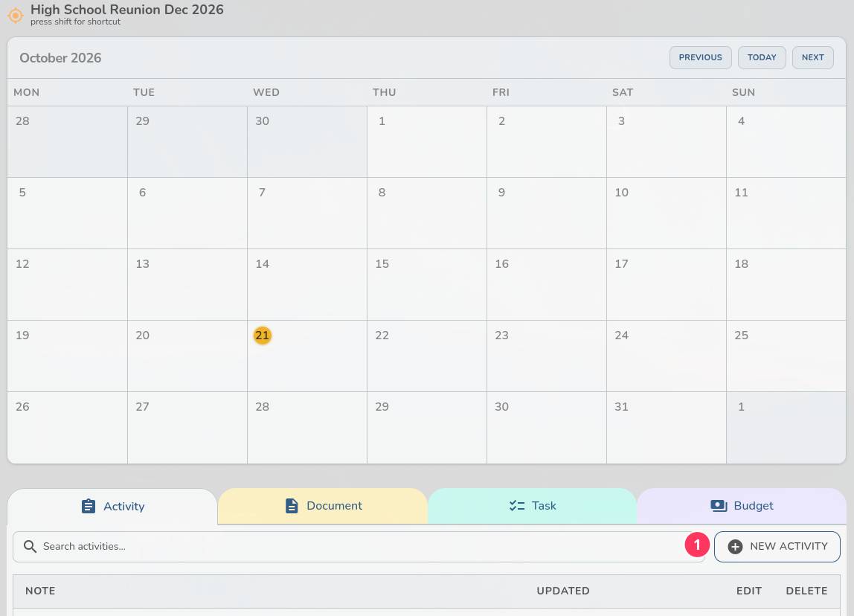Click the press shift for shortcut hint
The image size is (854, 616).
[x=75, y=22]
